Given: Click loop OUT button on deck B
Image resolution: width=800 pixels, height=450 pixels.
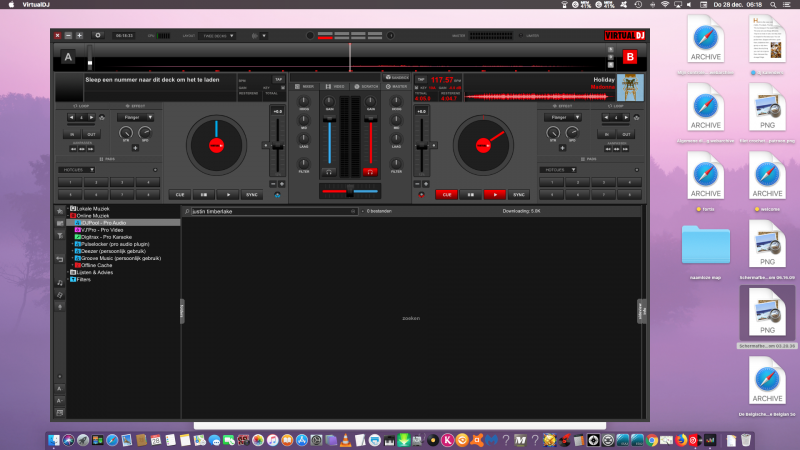Looking at the screenshot, I should pyautogui.click(x=626, y=134).
